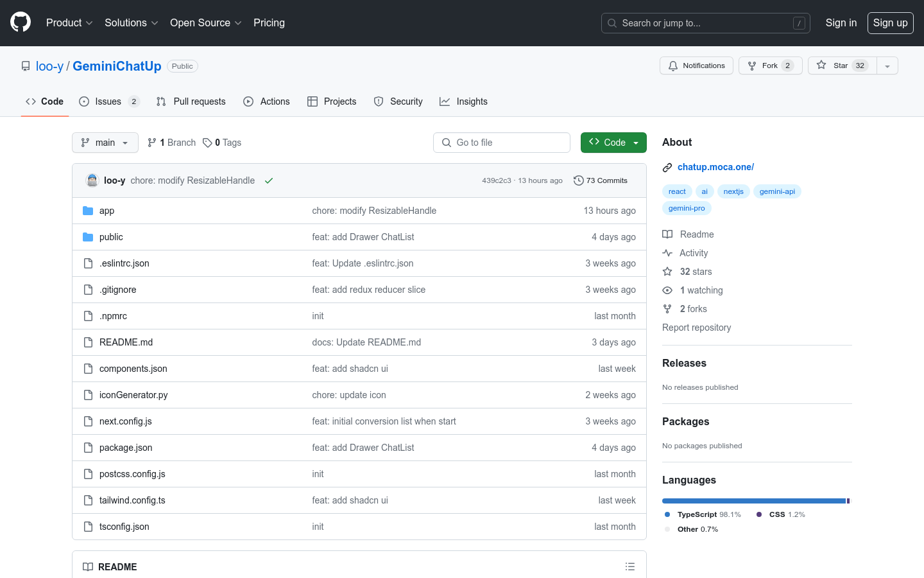Open the app folder

(107, 211)
